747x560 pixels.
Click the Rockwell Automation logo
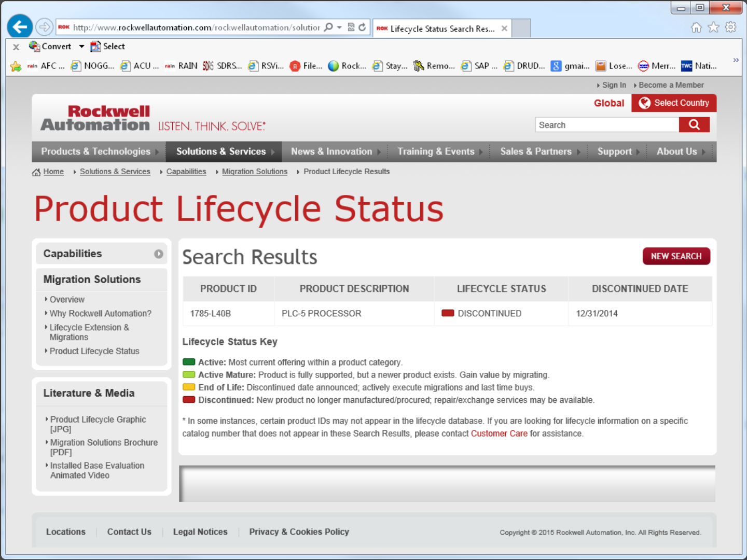click(95, 118)
